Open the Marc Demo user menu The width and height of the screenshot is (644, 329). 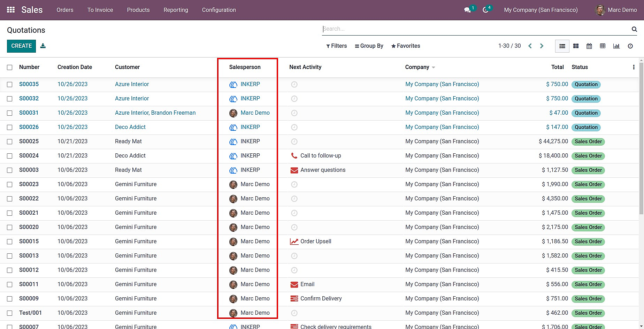click(616, 10)
